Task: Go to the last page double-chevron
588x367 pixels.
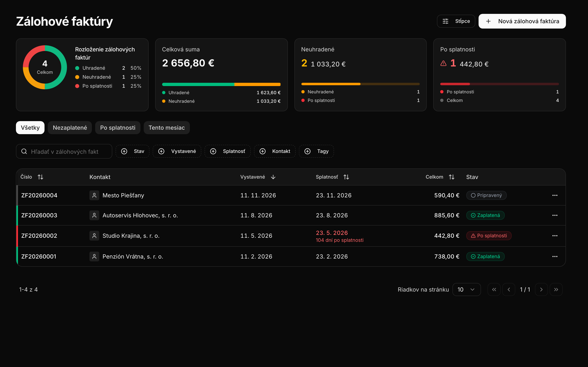Action: tap(556, 290)
